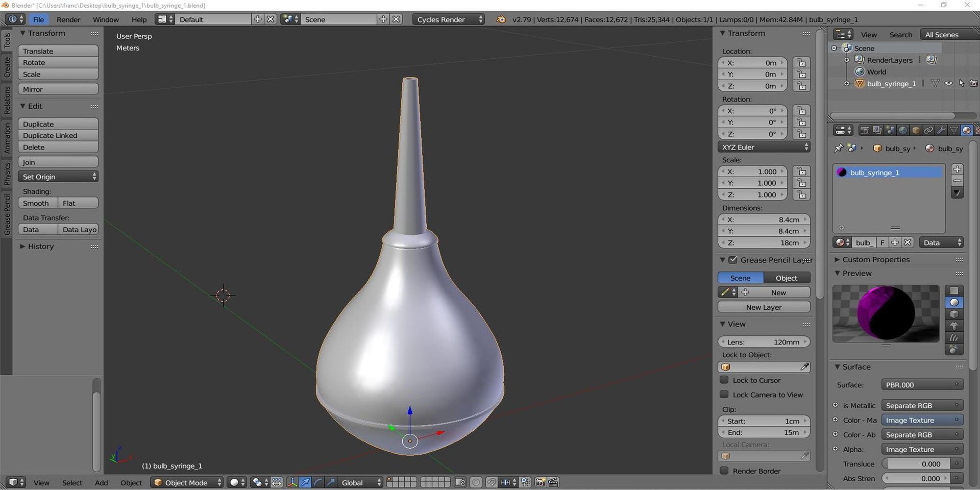980x490 pixels.
Task: Open the Constraints chain-link properties tab
Action: point(928,130)
